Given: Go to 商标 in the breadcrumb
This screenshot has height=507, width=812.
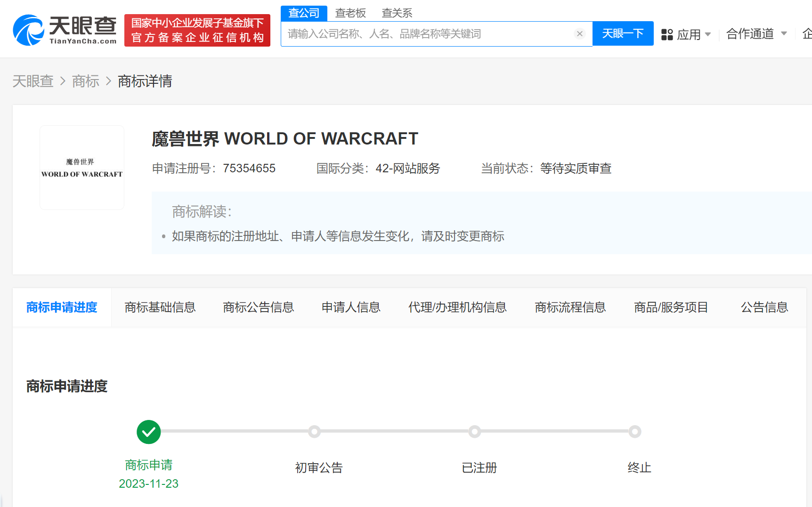Looking at the screenshot, I should tap(86, 81).
